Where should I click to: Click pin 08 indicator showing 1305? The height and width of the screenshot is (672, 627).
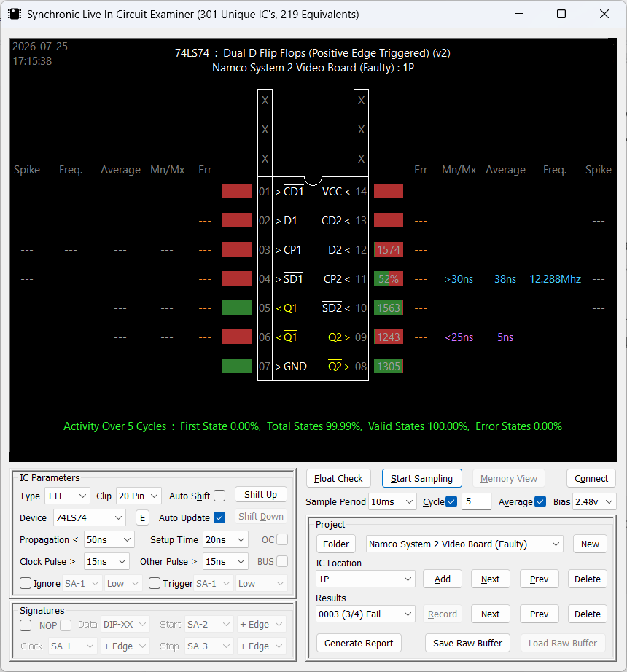(x=389, y=366)
